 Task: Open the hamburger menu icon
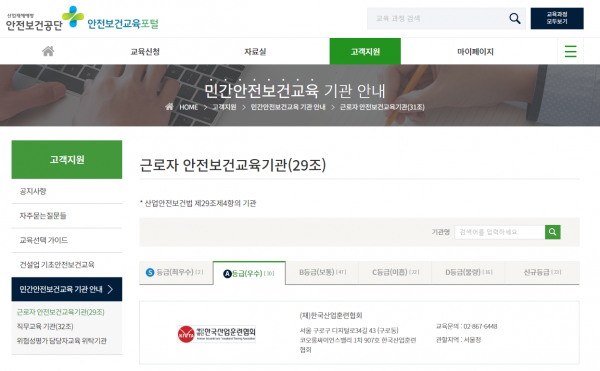point(570,51)
